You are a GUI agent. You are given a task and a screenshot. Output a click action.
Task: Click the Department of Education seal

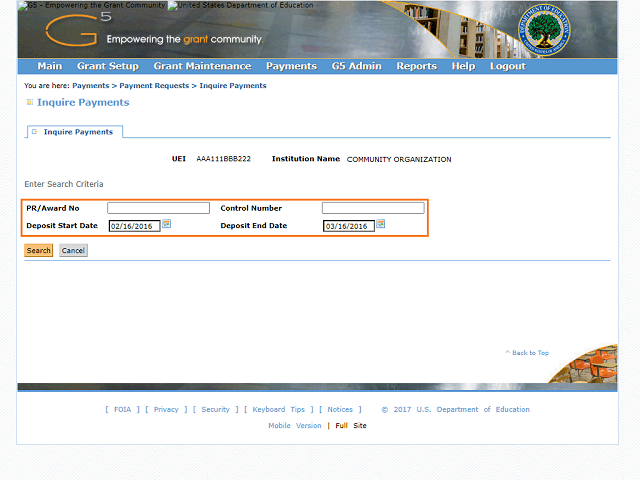[x=544, y=31]
